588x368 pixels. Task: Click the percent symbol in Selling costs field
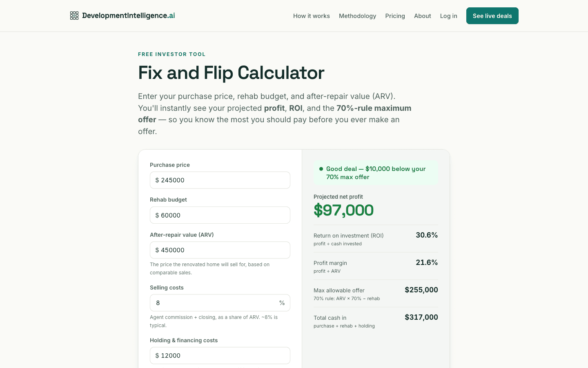[282, 303]
